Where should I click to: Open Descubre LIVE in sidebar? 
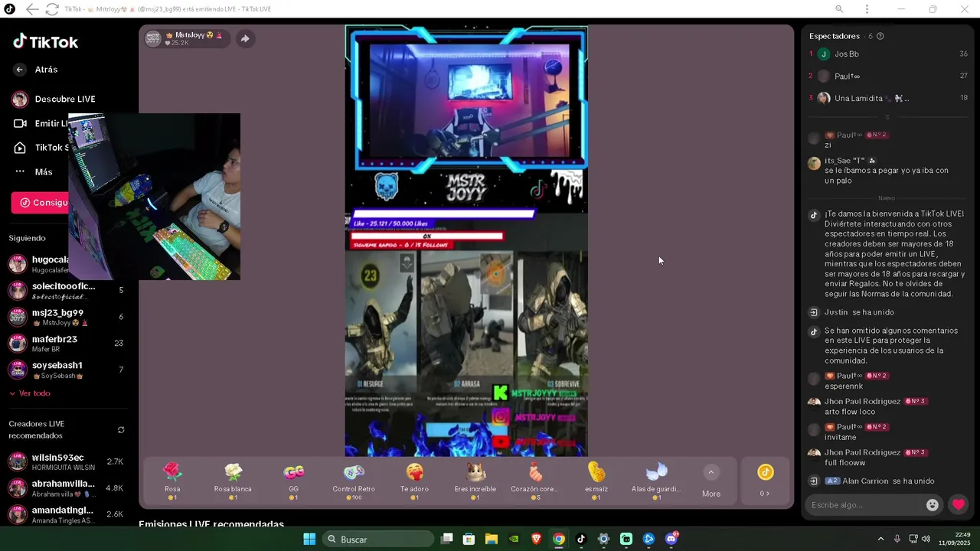coord(54,99)
